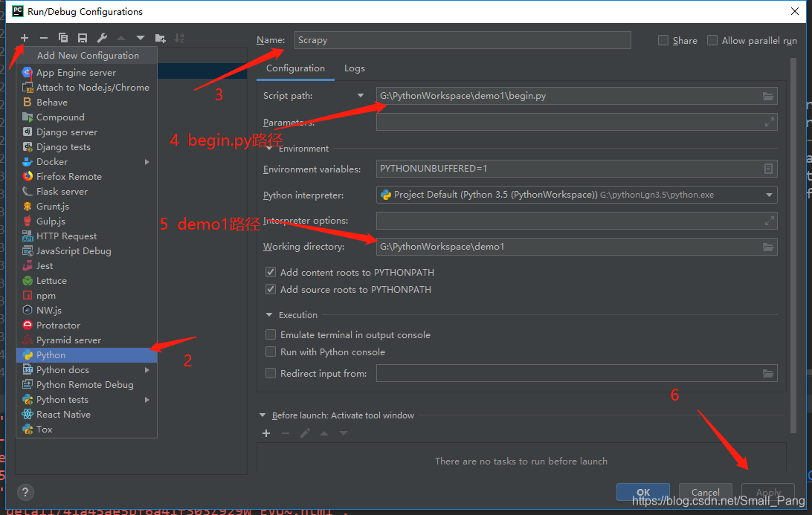Select App Engine server configuration type

86,73
